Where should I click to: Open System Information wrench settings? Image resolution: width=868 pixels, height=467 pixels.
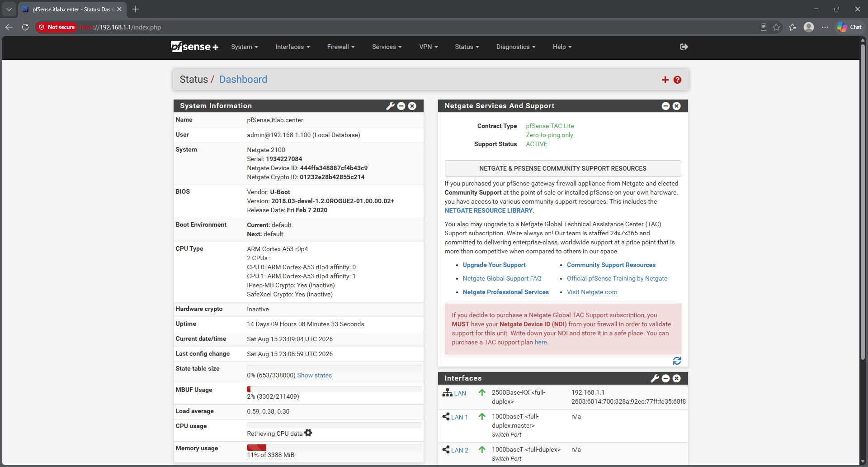click(391, 106)
